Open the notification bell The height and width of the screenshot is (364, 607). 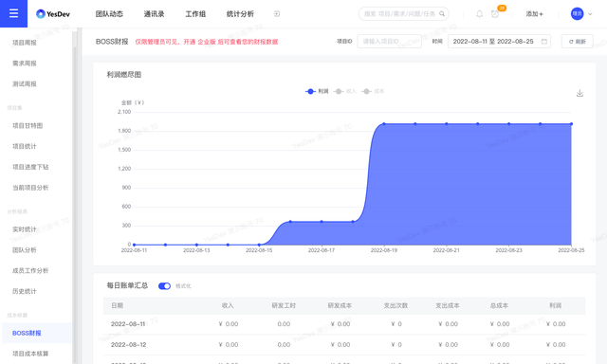coord(479,14)
